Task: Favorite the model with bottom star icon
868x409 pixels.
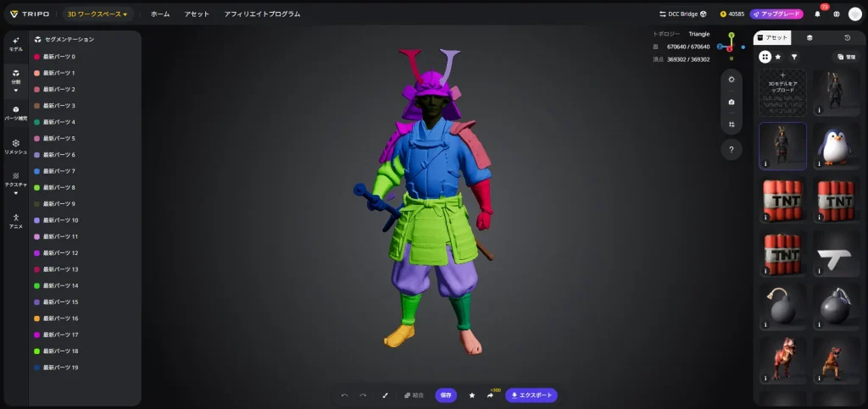Action: click(472, 395)
